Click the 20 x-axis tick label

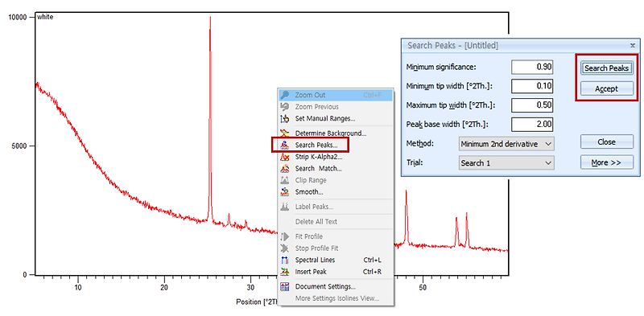tap(164, 287)
